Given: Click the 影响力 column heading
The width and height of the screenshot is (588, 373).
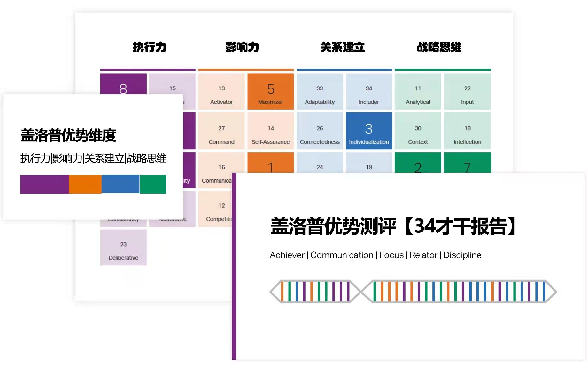Looking at the screenshot, I should (242, 47).
